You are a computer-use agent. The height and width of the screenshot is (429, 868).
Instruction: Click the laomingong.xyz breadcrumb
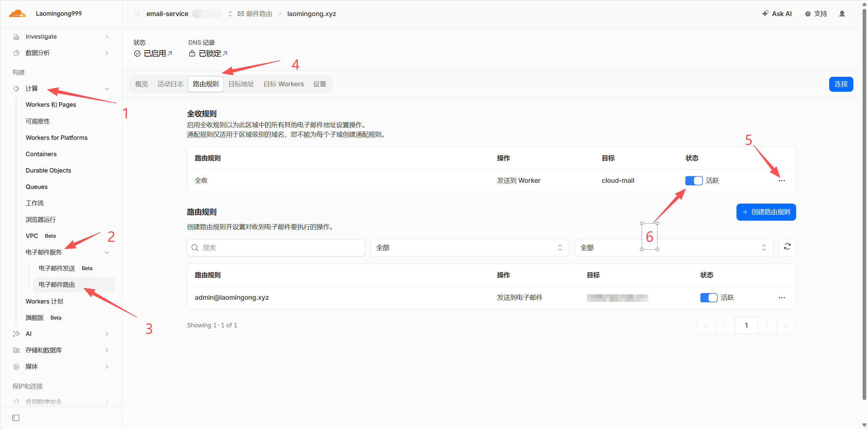(x=312, y=14)
